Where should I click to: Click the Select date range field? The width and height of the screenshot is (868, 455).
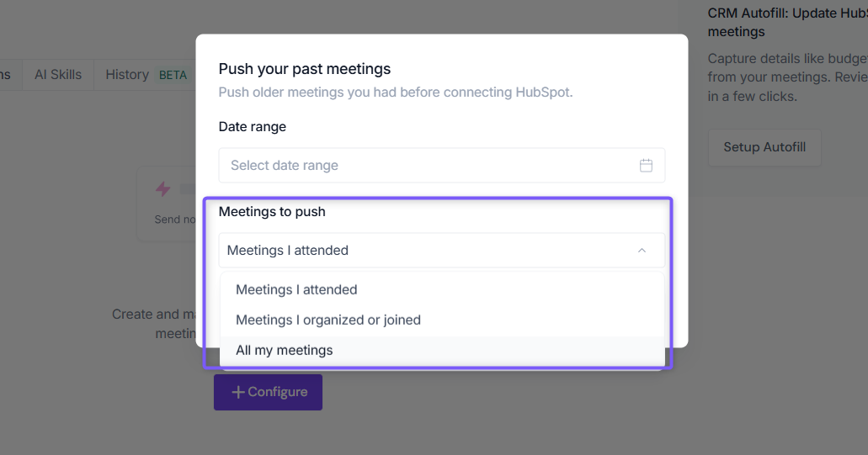tap(442, 166)
